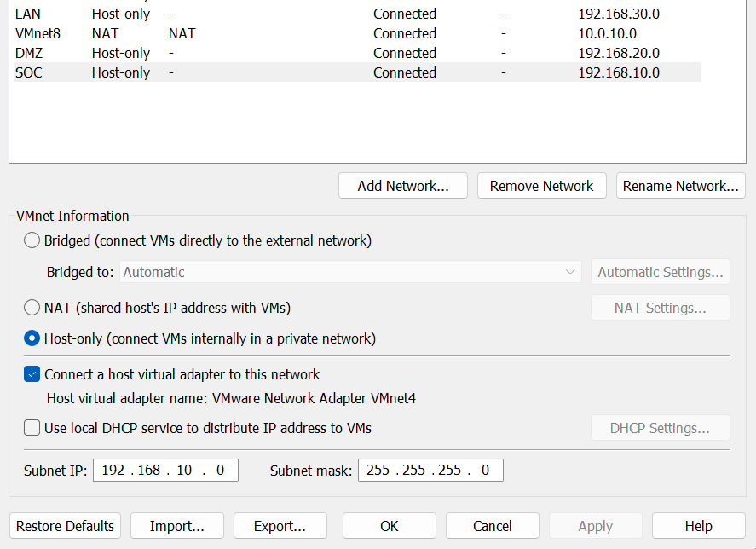The height and width of the screenshot is (549, 756).
Task: Enable Use local DHCP service checkbox
Action: 32,428
